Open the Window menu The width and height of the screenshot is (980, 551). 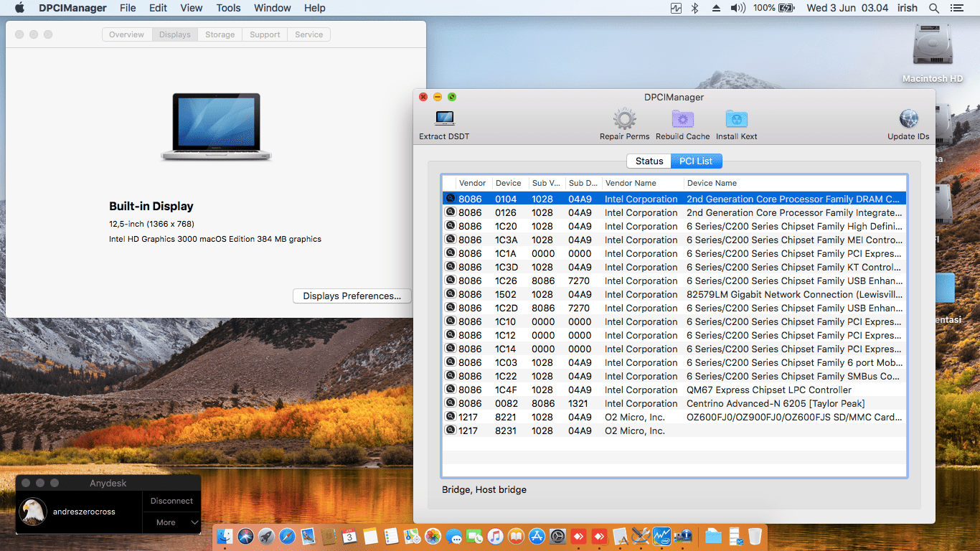[x=273, y=8]
